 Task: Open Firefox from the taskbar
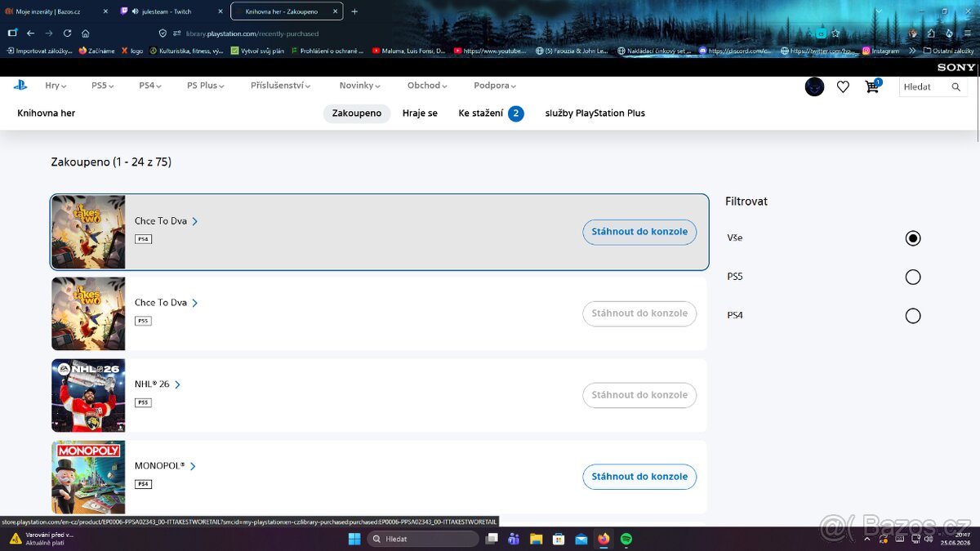click(x=604, y=539)
